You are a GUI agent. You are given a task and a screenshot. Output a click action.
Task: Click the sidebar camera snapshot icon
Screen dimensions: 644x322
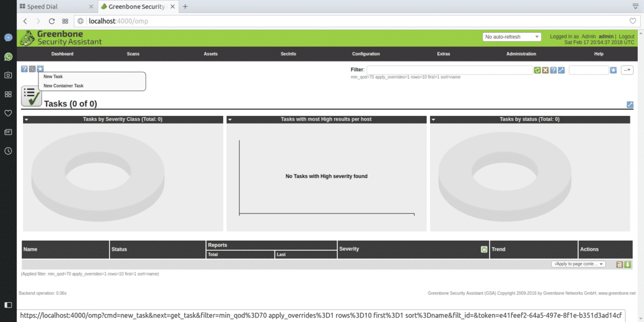click(x=8, y=75)
